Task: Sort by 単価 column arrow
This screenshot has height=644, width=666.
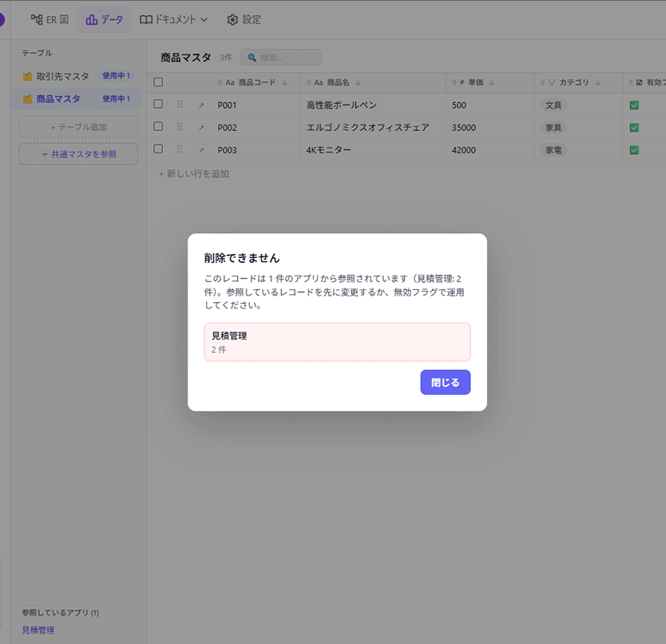Action: (491, 82)
